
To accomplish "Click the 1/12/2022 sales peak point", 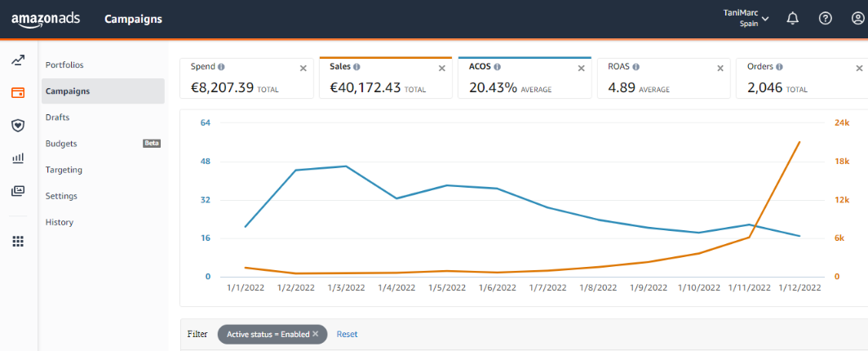I will pos(799,142).
